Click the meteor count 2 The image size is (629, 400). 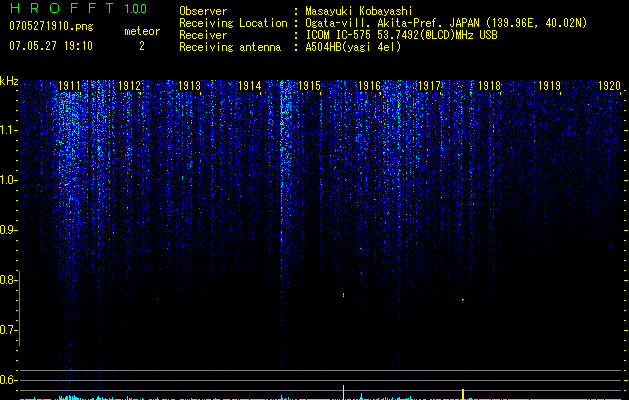click(142, 46)
